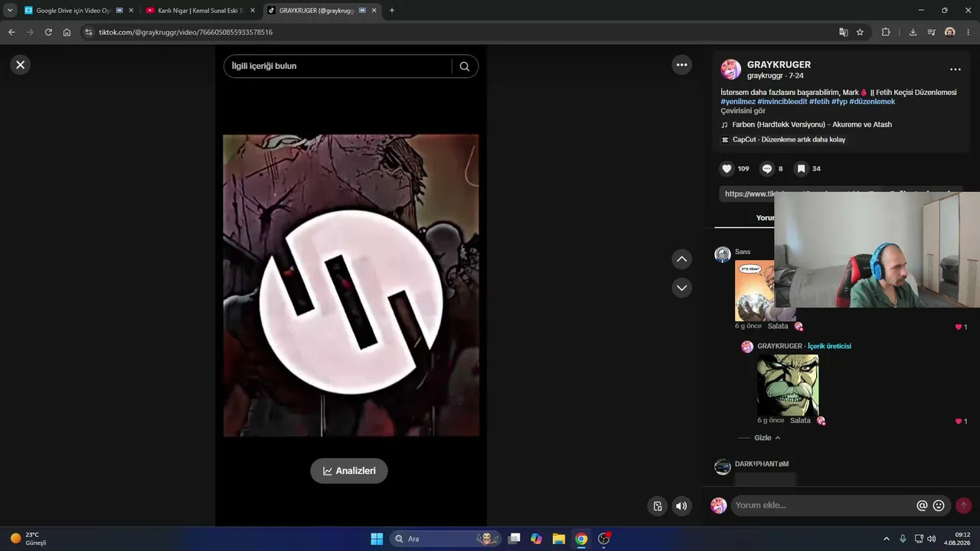Bookmark this page with the star icon
Image resolution: width=980 pixels, height=551 pixels.
(860, 32)
